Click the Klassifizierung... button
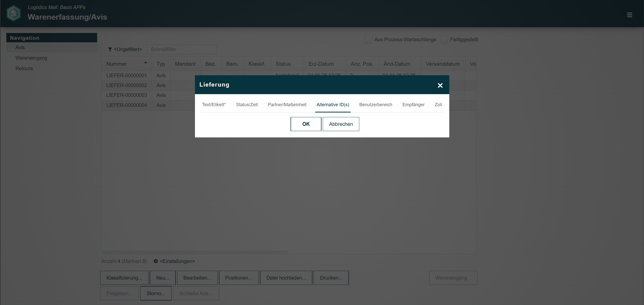This screenshot has height=305, width=644. pyautogui.click(x=124, y=278)
